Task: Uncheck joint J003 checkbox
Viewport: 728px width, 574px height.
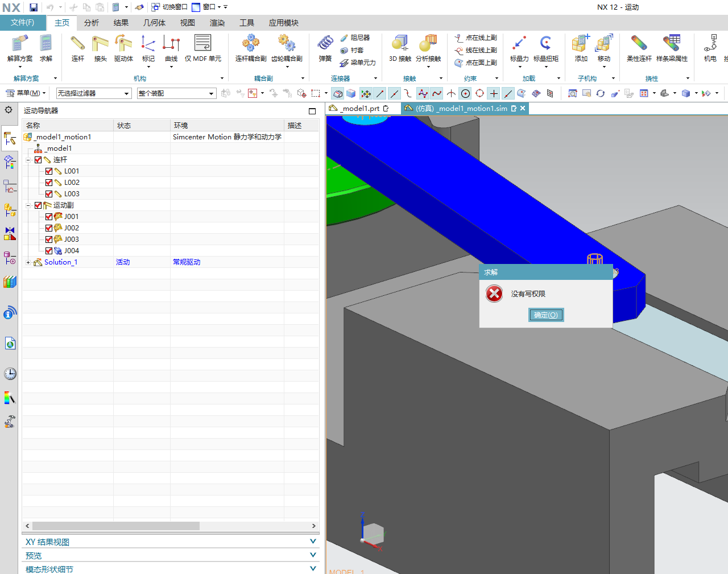Action: 49,239
